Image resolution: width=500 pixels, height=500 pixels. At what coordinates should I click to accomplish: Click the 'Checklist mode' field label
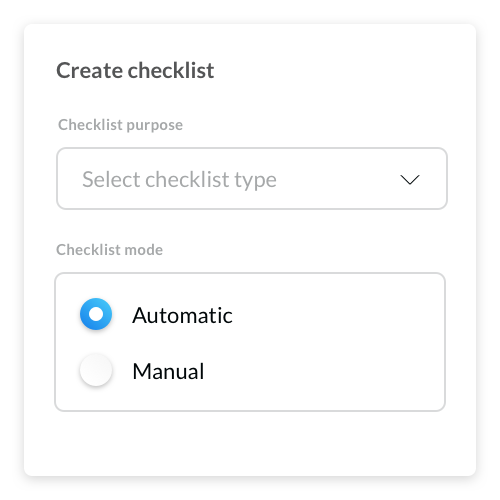[x=109, y=250]
